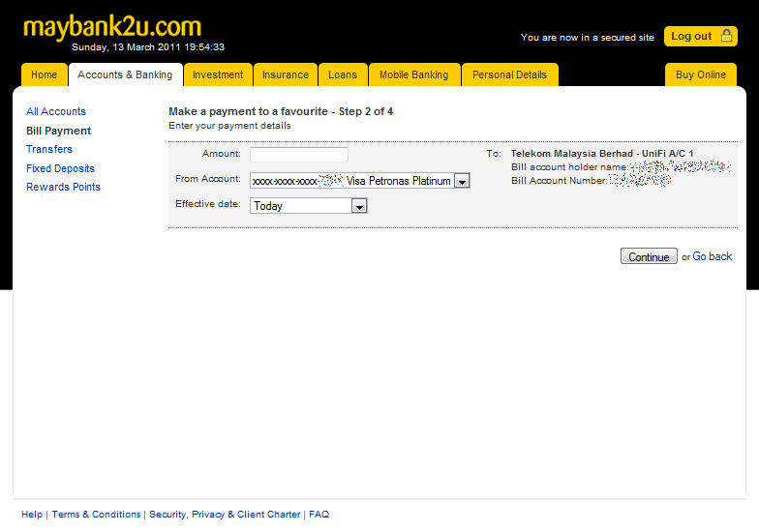The width and height of the screenshot is (759, 532).
Task: Open the Mobile Banking tab
Action: point(414,75)
